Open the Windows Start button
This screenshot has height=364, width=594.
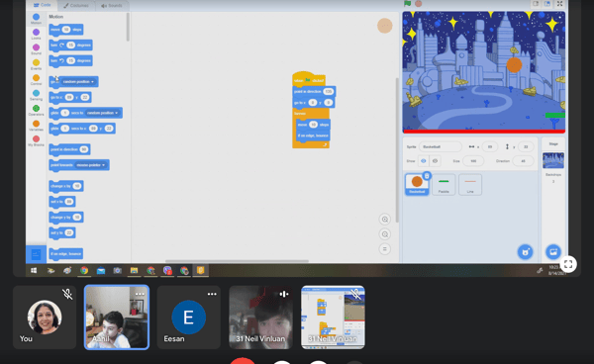34,271
